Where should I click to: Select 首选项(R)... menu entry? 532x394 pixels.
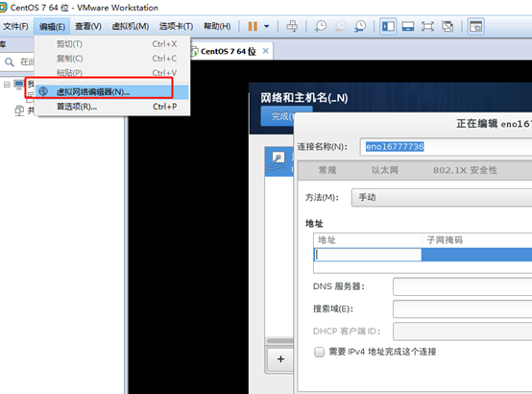112,107
